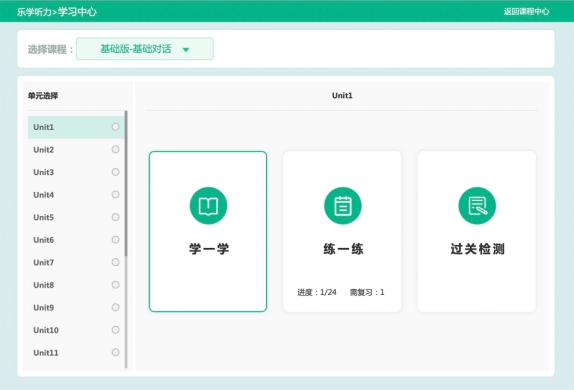
Task: Select the Unit3 radio button
Action: pyautogui.click(x=115, y=172)
